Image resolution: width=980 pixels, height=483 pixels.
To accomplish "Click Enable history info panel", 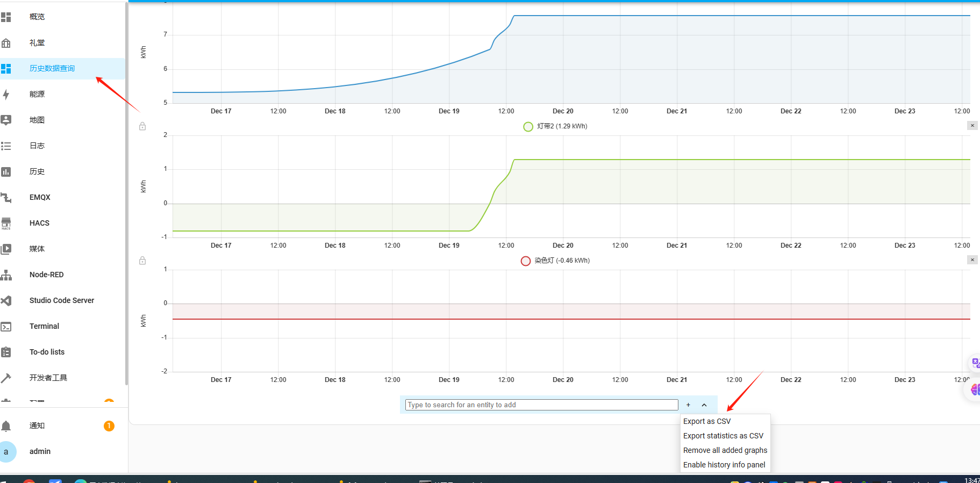I will 724,465.
